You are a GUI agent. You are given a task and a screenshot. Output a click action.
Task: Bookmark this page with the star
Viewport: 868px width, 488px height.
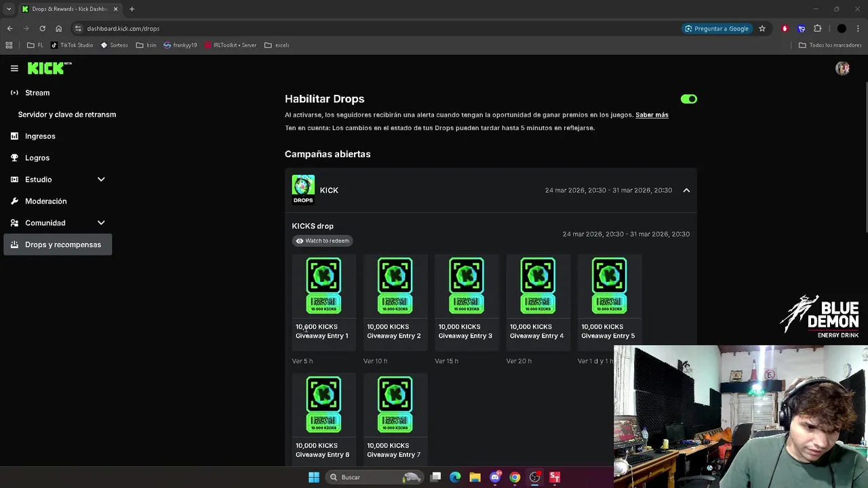(762, 28)
